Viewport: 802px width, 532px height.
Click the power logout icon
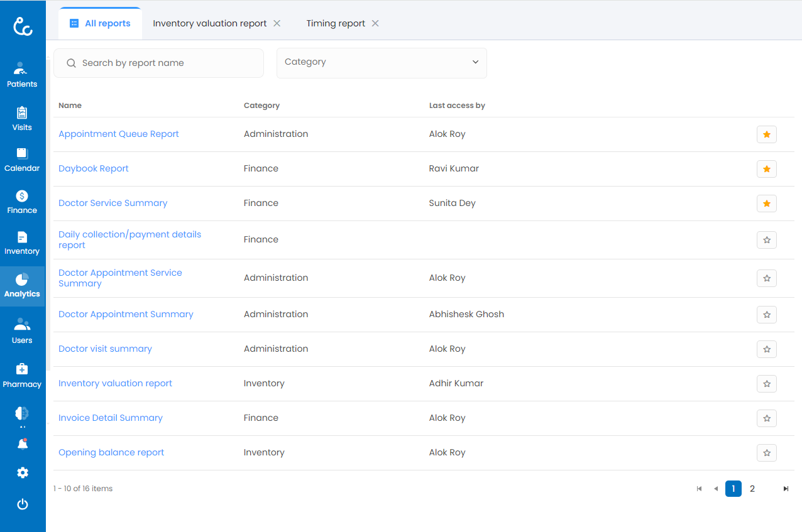[23, 504]
